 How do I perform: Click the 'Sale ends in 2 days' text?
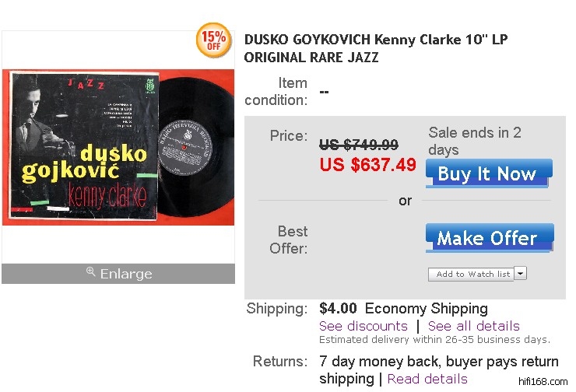(x=475, y=141)
